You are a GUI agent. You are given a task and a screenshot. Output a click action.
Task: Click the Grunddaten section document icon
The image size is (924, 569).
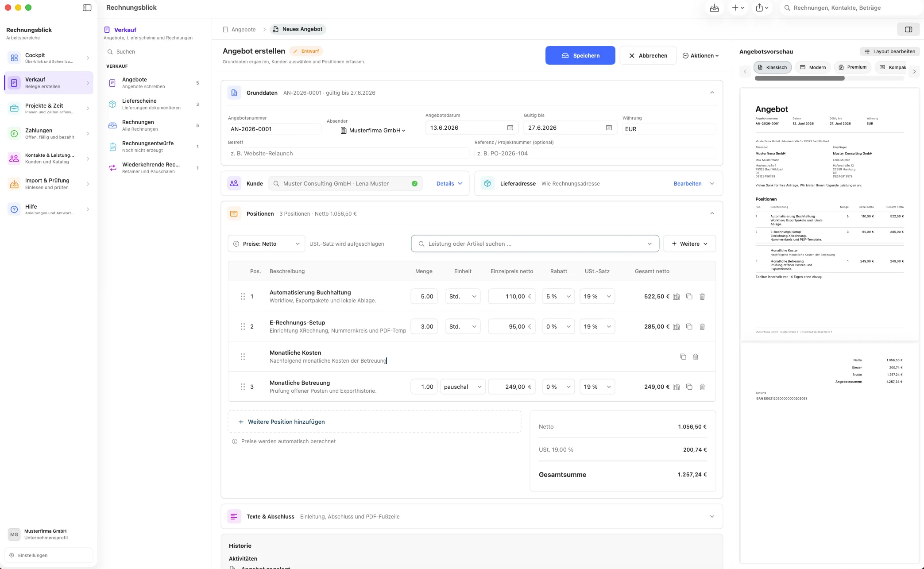click(x=234, y=93)
